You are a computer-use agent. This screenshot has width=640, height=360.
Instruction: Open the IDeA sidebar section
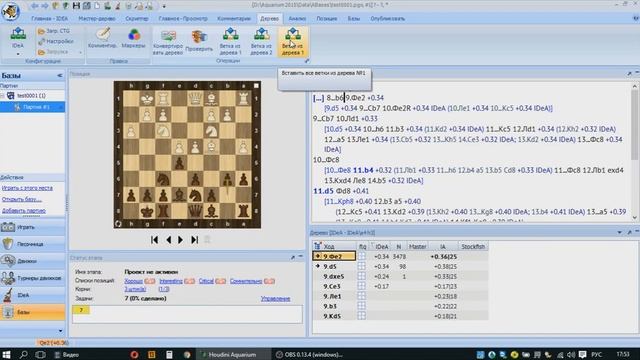(x=33, y=295)
